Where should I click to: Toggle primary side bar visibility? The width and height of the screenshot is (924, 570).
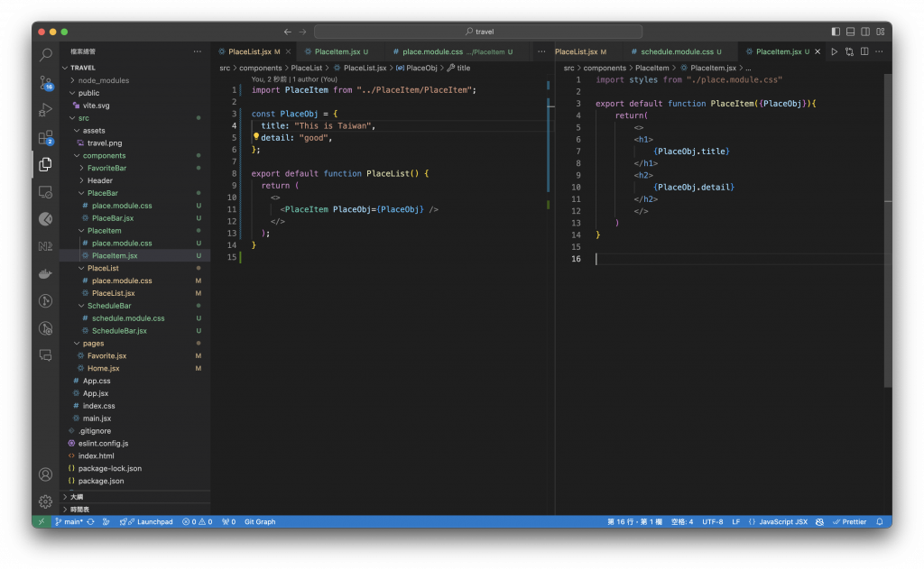836,32
